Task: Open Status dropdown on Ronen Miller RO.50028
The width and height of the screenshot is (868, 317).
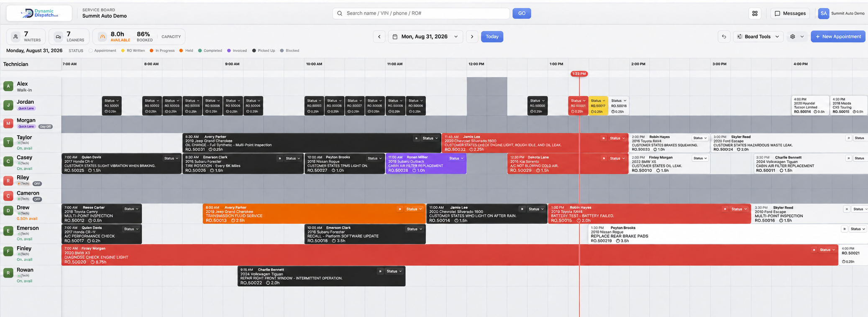Action: [x=456, y=158]
